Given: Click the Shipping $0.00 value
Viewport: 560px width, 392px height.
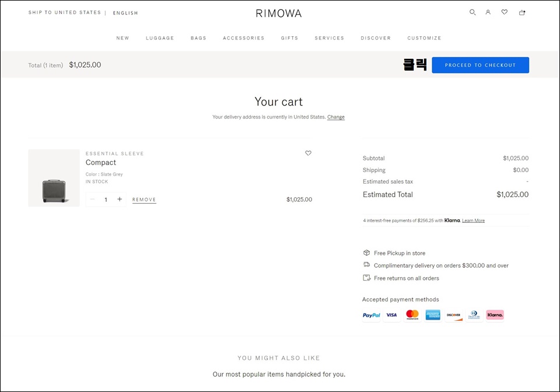Looking at the screenshot, I should [x=521, y=170].
